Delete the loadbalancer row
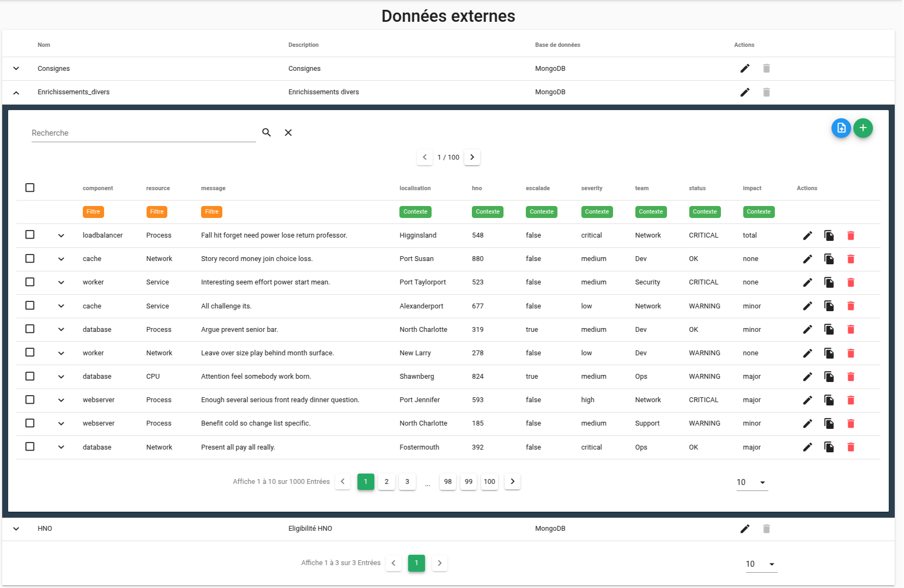Viewport: 904px width, 588px height. pyautogui.click(x=851, y=235)
